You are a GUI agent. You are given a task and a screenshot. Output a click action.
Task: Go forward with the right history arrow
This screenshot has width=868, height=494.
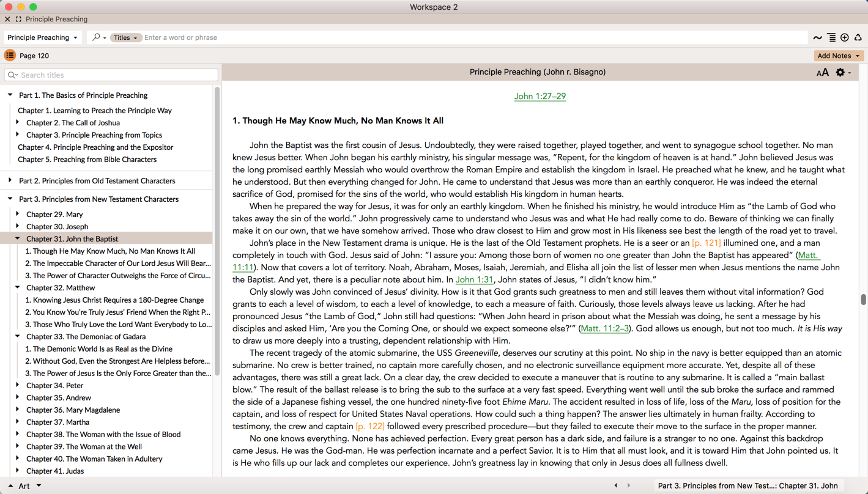(x=629, y=485)
